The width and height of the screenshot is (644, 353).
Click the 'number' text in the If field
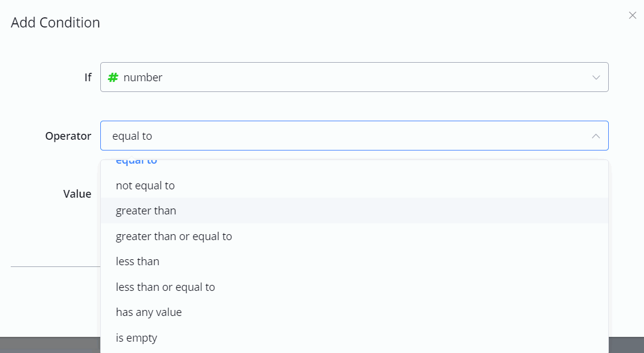coord(143,77)
